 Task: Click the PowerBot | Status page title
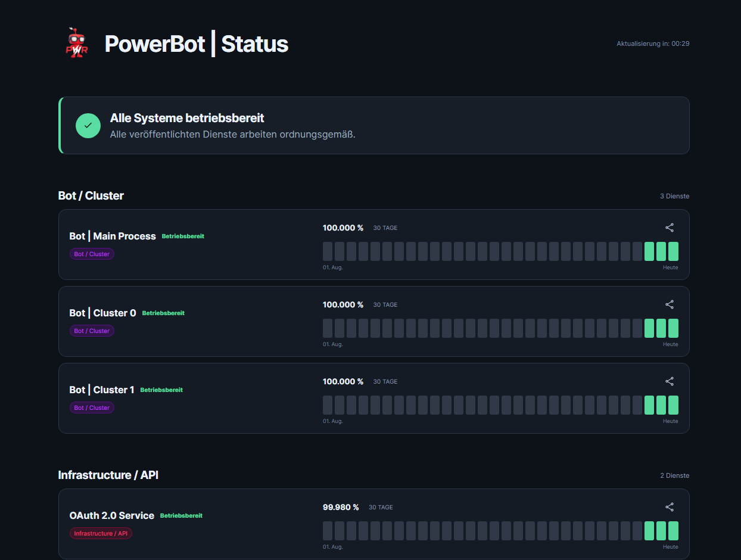click(x=197, y=44)
